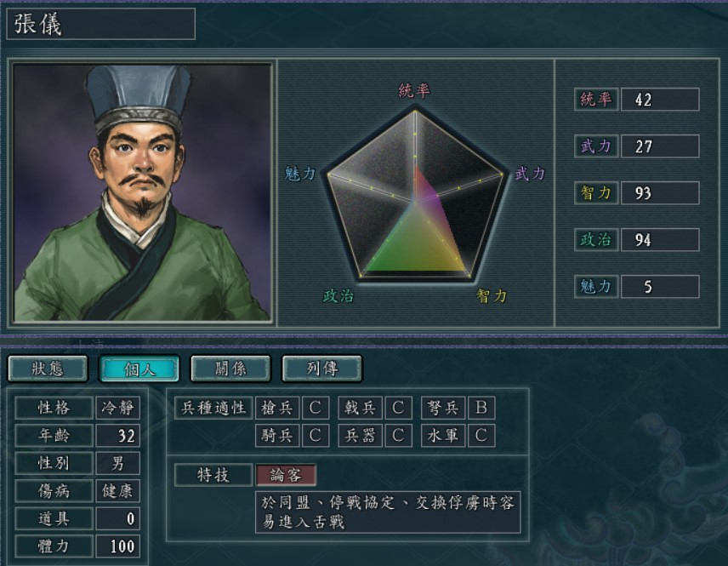Switch to the 狀態 tab
The width and height of the screenshot is (728, 566).
[x=48, y=369]
